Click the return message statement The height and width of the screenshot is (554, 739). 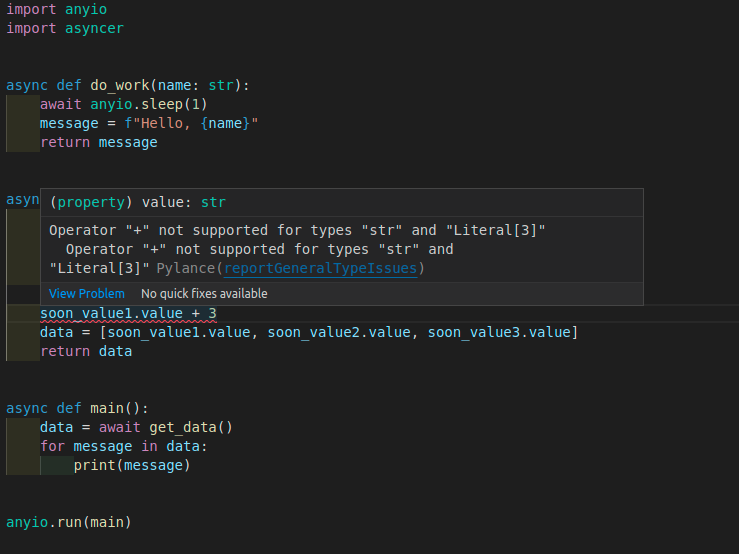point(98,142)
